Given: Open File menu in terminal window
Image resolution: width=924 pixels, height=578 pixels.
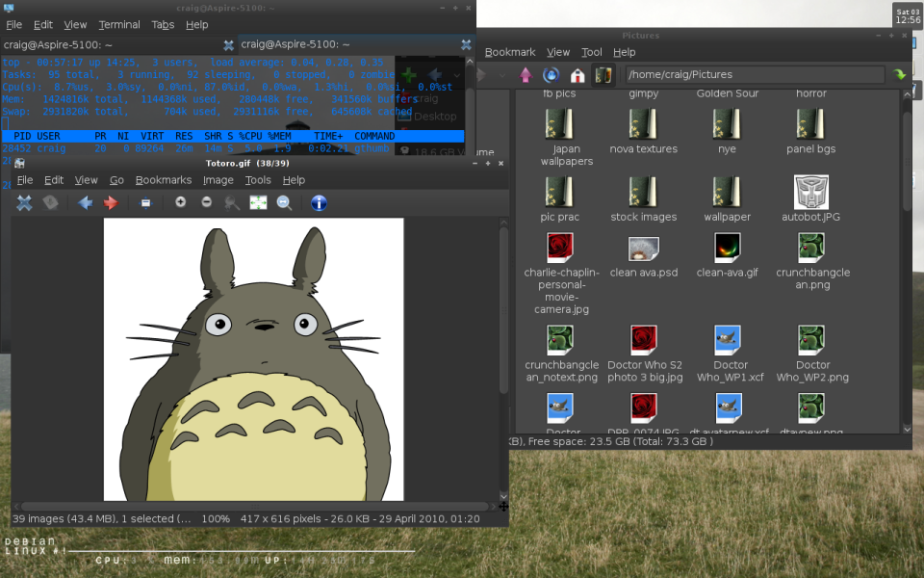Looking at the screenshot, I should tap(13, 25).
